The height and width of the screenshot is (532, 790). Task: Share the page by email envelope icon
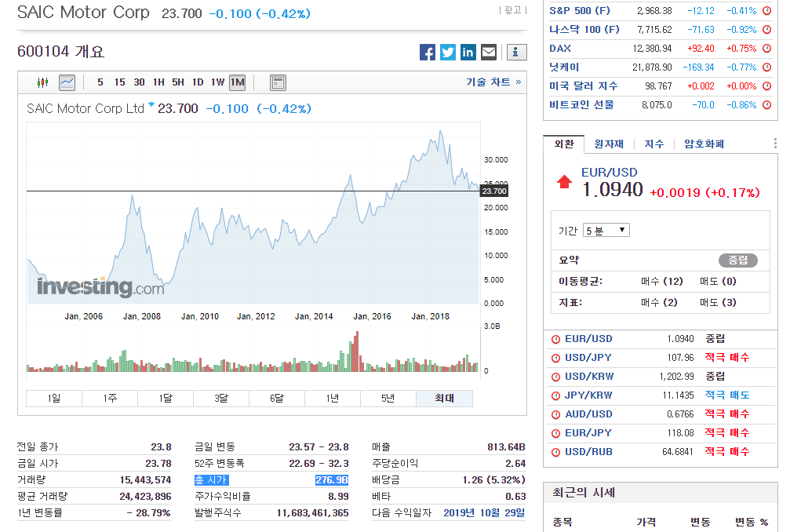489,53
